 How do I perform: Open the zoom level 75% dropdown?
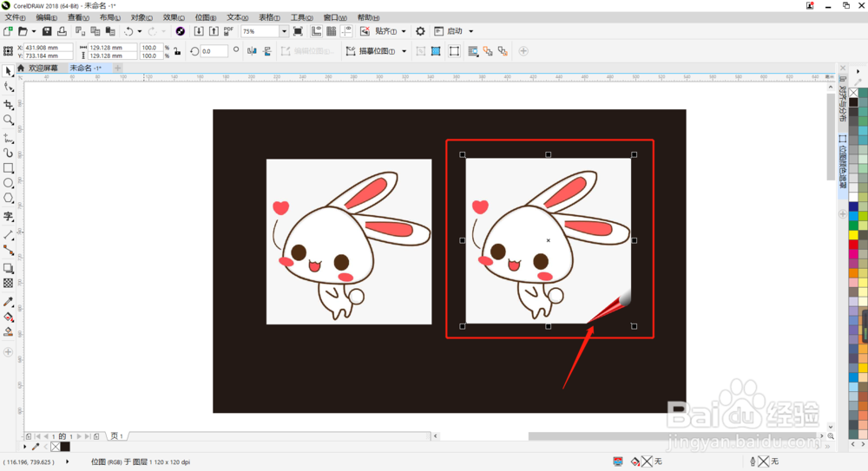(284, 31)
